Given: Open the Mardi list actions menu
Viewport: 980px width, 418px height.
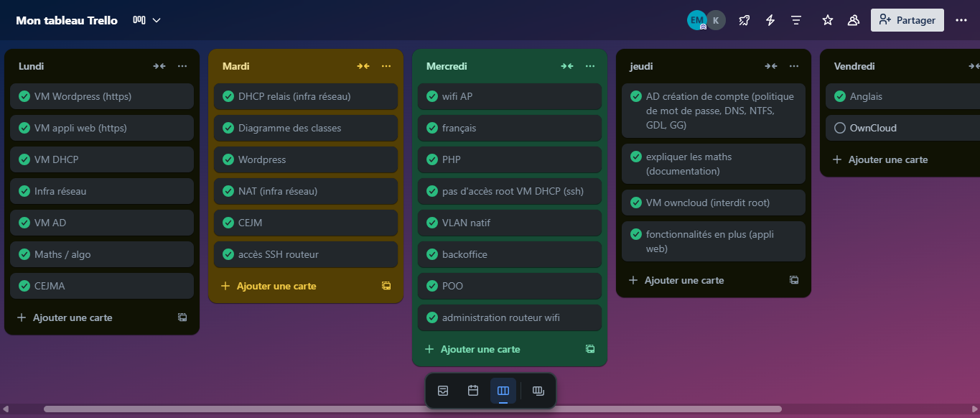Looking at the screenshot, I should 386,66.
